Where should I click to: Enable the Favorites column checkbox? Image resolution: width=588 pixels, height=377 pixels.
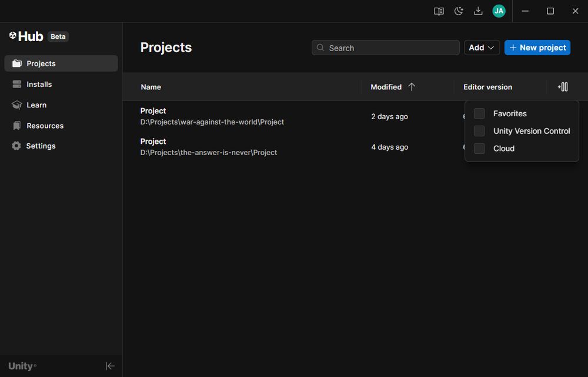tap(479, 113)
